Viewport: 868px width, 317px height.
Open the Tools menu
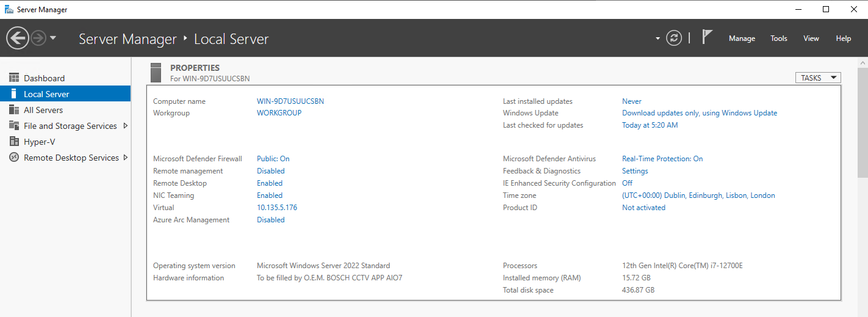[778, 38]
